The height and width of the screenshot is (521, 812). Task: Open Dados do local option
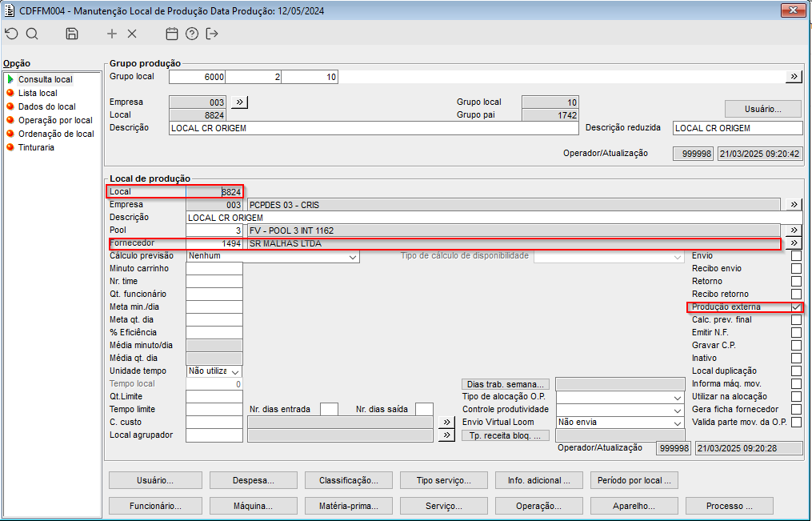pyautogui.click(x=46, y=106)
